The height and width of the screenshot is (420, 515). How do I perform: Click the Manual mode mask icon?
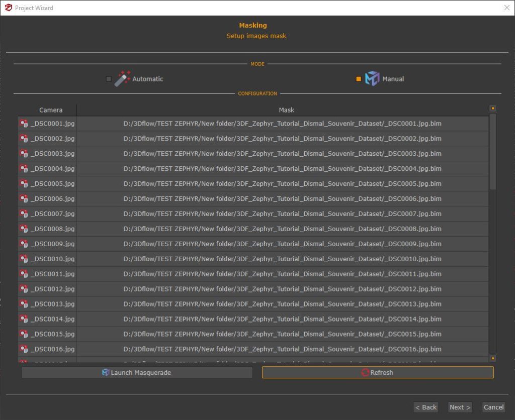pos(372,79)
